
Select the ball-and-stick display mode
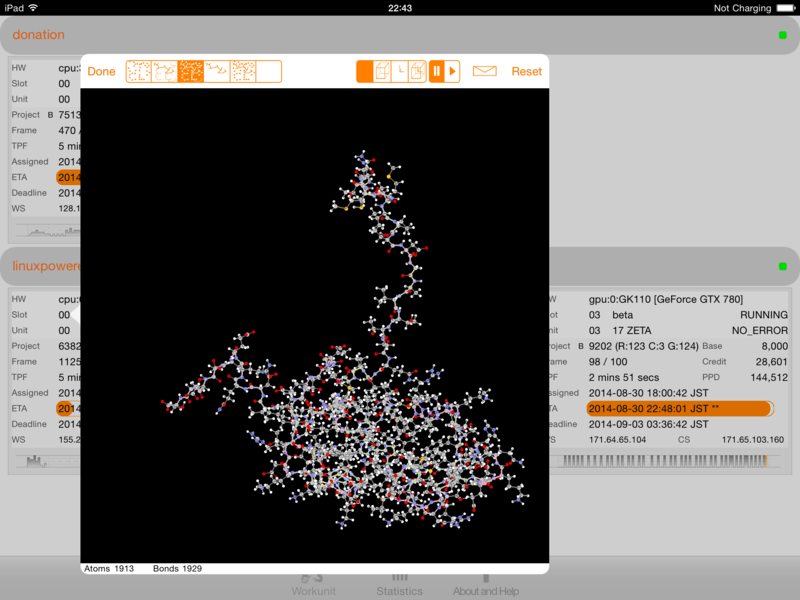[x=191, y=71]
